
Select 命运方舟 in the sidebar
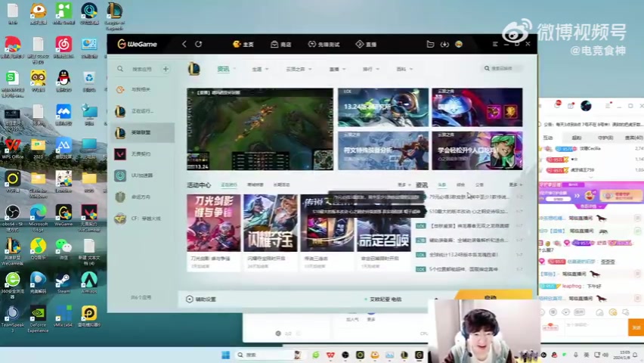click(142, 197)
